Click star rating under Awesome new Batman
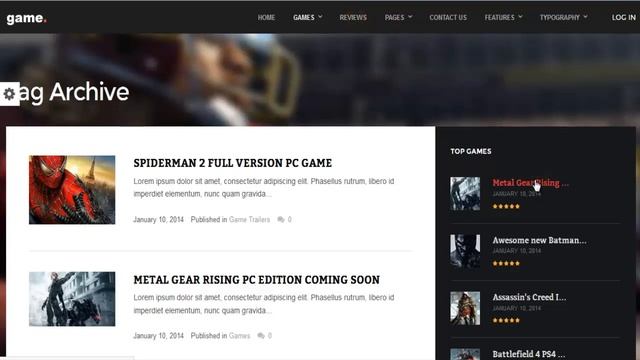This screenshot has width=640, height=360. coord(506,263)
